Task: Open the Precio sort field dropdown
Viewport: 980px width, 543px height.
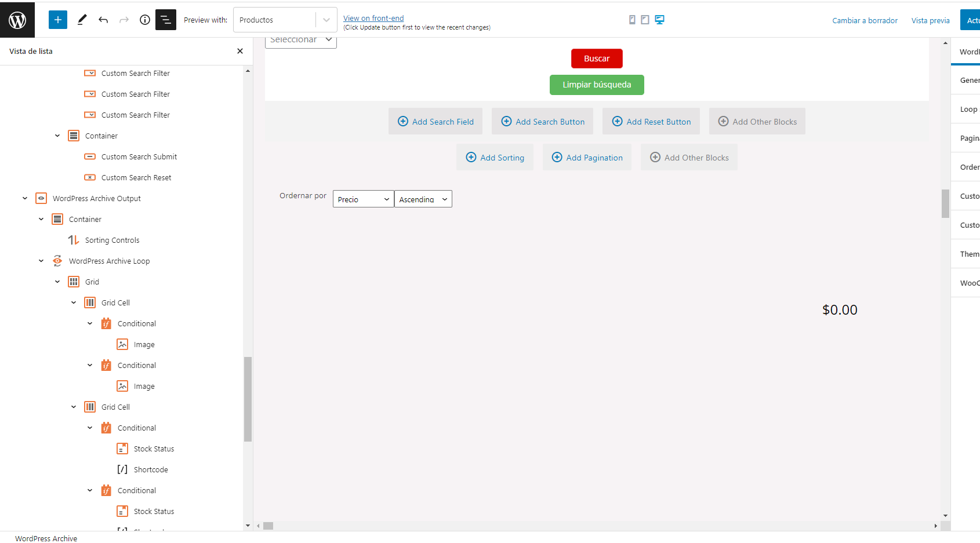Action: [x=363, y=199]
